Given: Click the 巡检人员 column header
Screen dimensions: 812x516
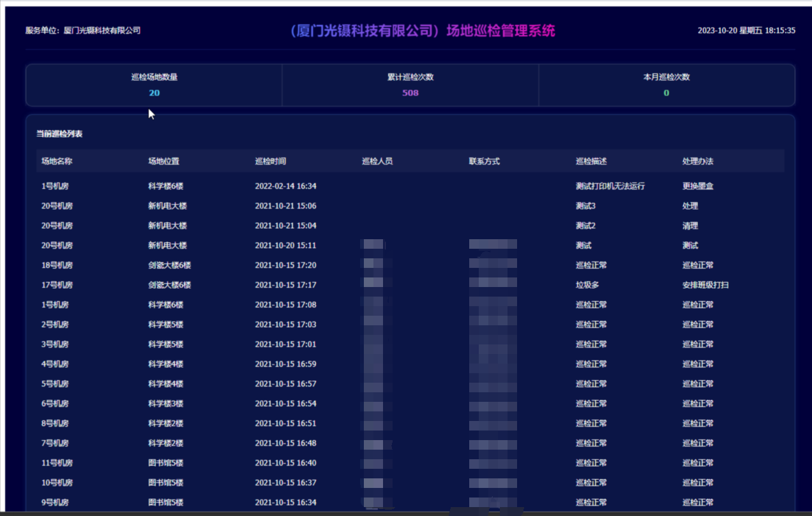Looking at the screenshot, I should (377, 161).
